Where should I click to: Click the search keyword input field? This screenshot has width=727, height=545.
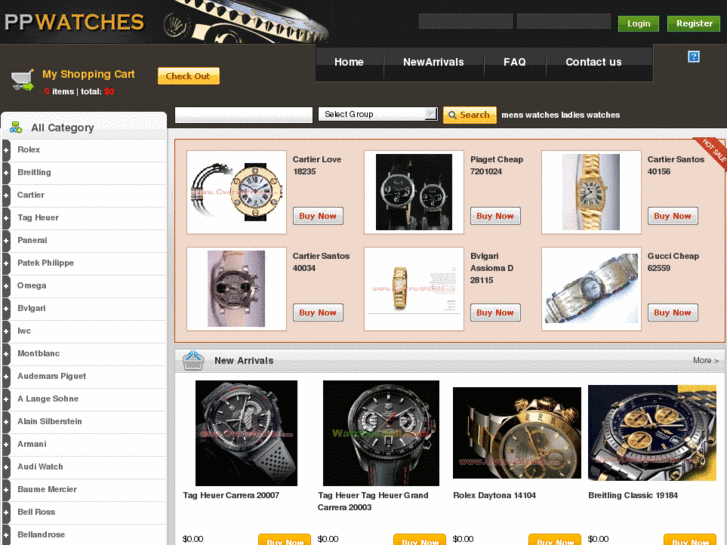pos(243,115)
